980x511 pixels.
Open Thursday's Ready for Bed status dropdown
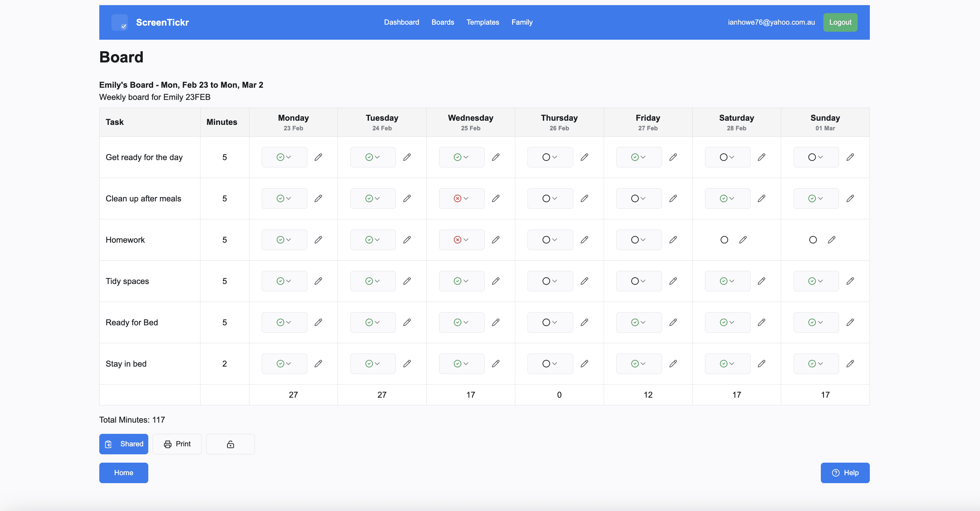pos(550,322)
